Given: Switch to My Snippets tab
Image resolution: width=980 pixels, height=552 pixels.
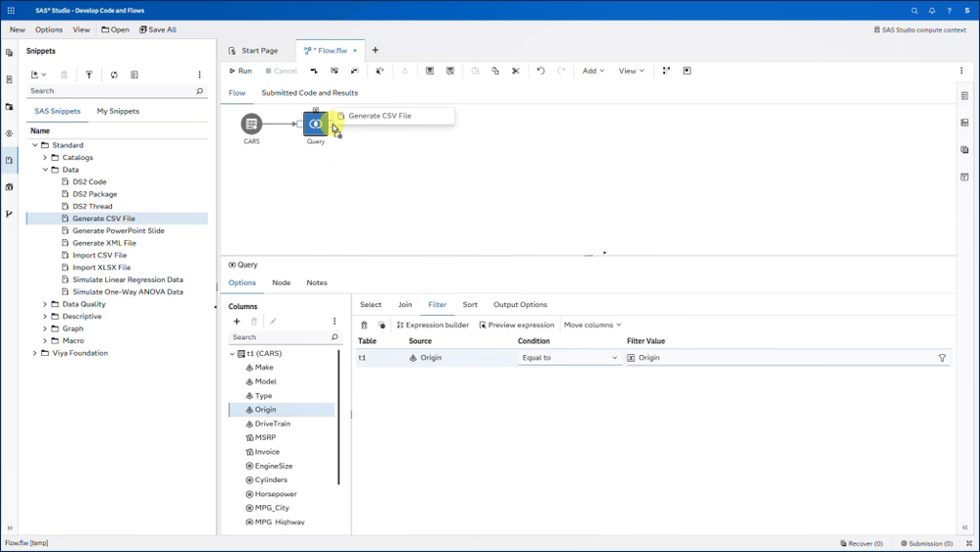Looking at the screenshot, I should (x=118, y=111).
